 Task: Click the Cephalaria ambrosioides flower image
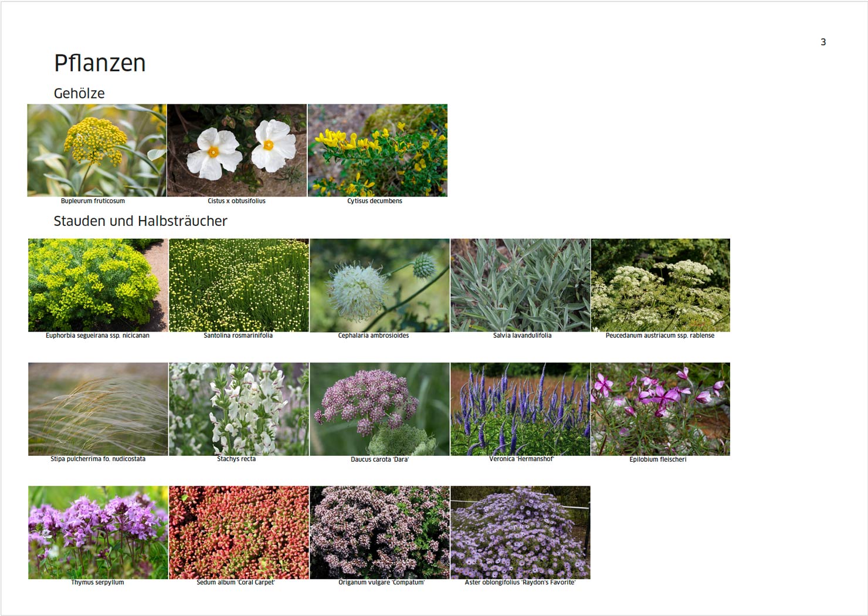379,285
